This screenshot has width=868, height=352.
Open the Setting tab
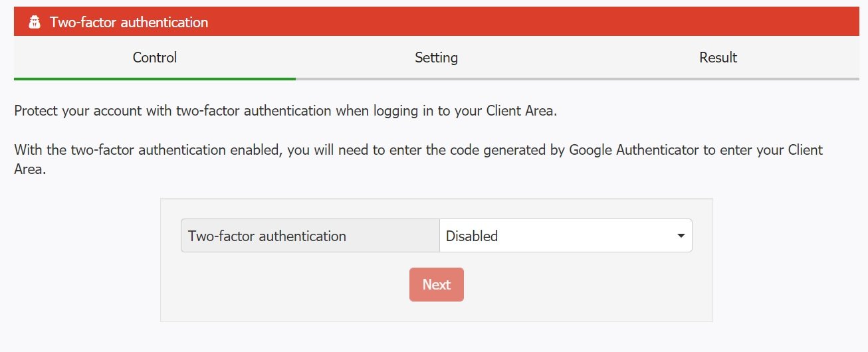click(x=436, y=58)
